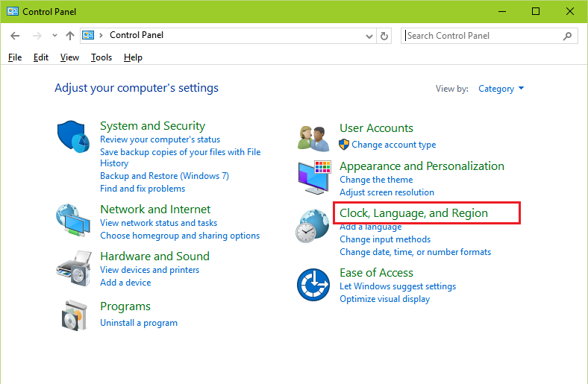Screen dimensions: 588x384
Task: Open the clock and globe icon
Action: coord(313,226)
